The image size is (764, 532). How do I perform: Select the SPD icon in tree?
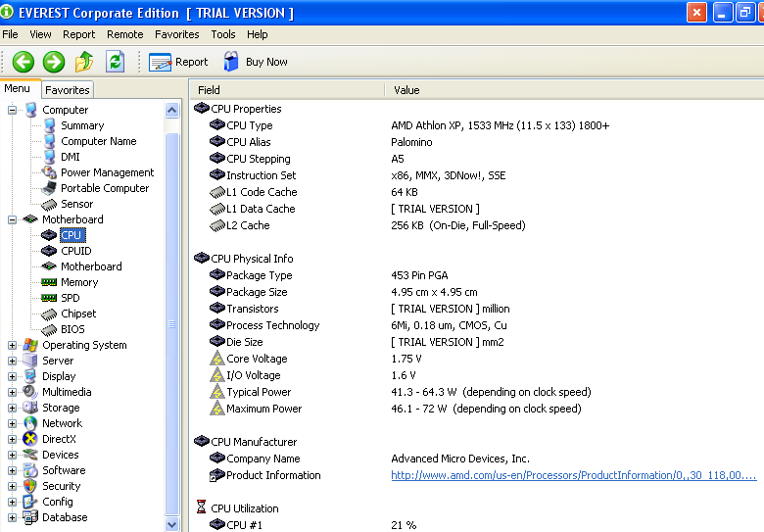click(49, 298)
